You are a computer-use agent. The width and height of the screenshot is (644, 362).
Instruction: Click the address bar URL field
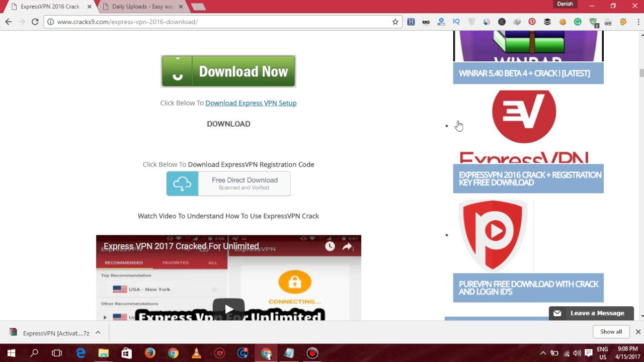pos(221,22)
